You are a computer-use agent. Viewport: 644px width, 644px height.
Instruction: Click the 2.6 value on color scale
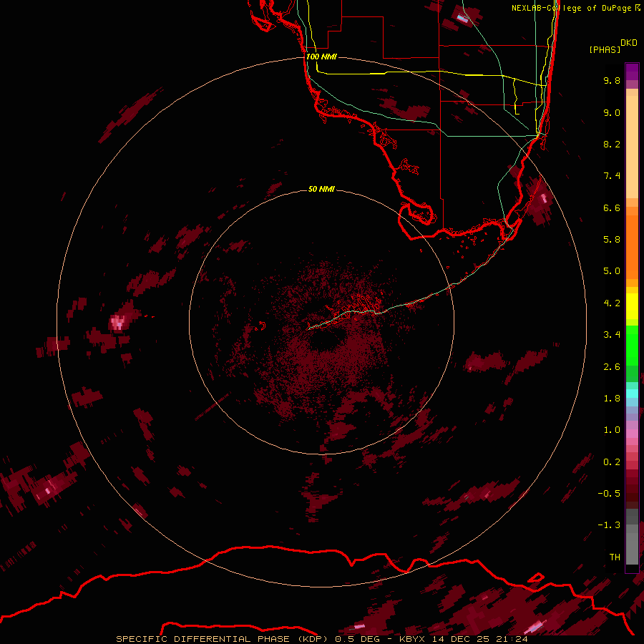coord(612,367)
